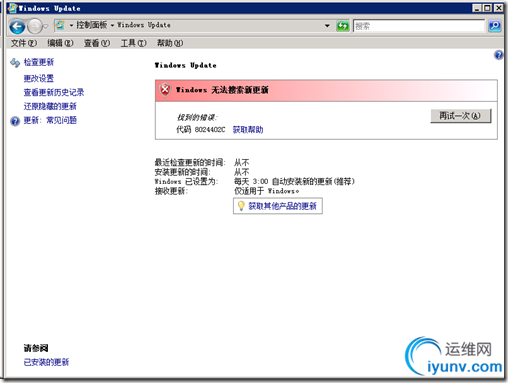Open the 帮助(H) menu
The height and width of the screenshot is (383, 508).
click(170, 43)
